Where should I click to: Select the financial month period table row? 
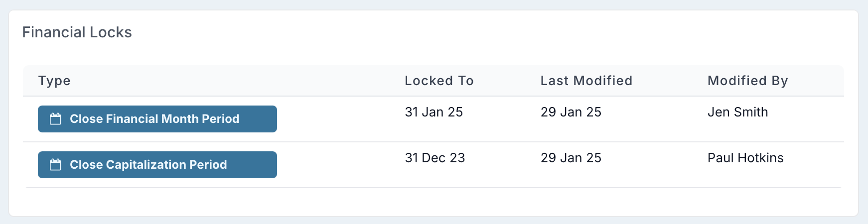434,119
